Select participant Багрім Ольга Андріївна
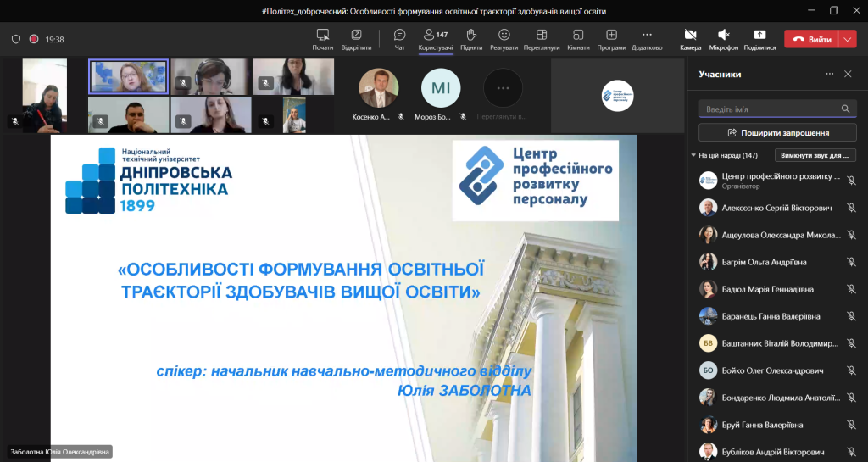 (x=777, y=262)
